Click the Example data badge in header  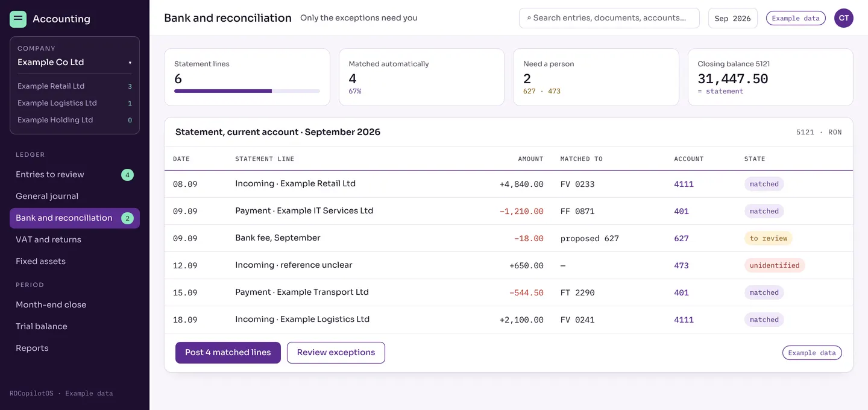pos(796,18)
